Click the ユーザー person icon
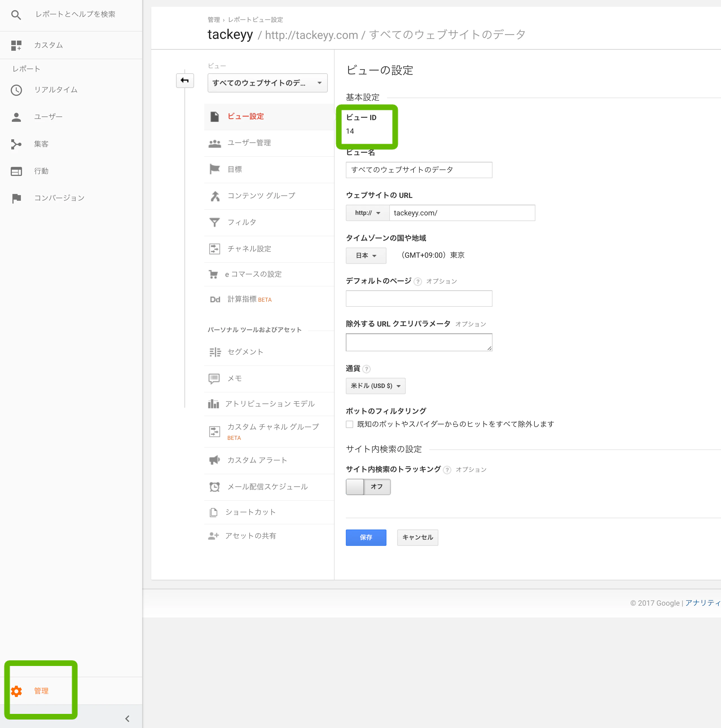This screenshot has height=728, width=721. [16, 117]
